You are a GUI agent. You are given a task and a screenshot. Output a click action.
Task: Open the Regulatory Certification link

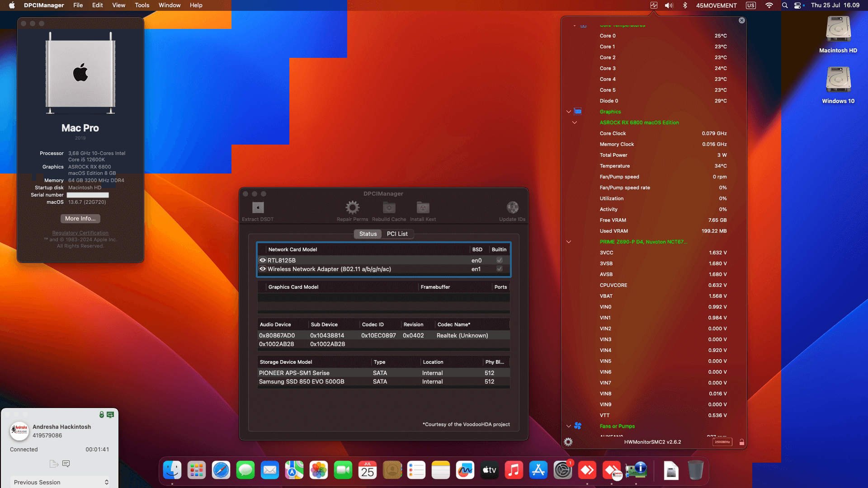coord(80,233)
